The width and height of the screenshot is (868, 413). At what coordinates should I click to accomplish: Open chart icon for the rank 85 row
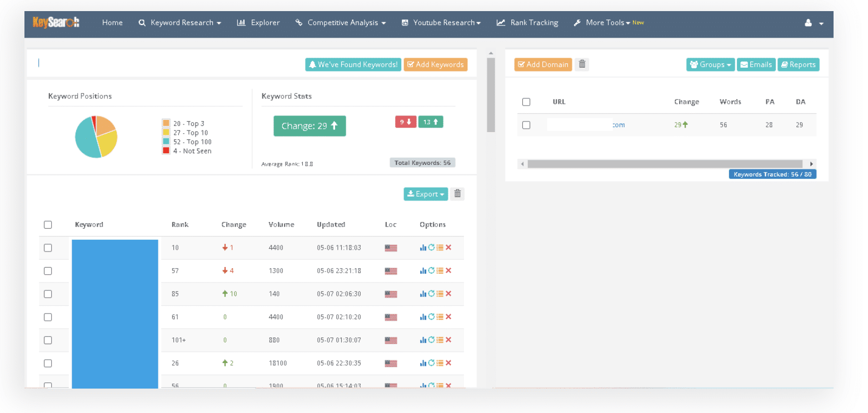[423, 294]
